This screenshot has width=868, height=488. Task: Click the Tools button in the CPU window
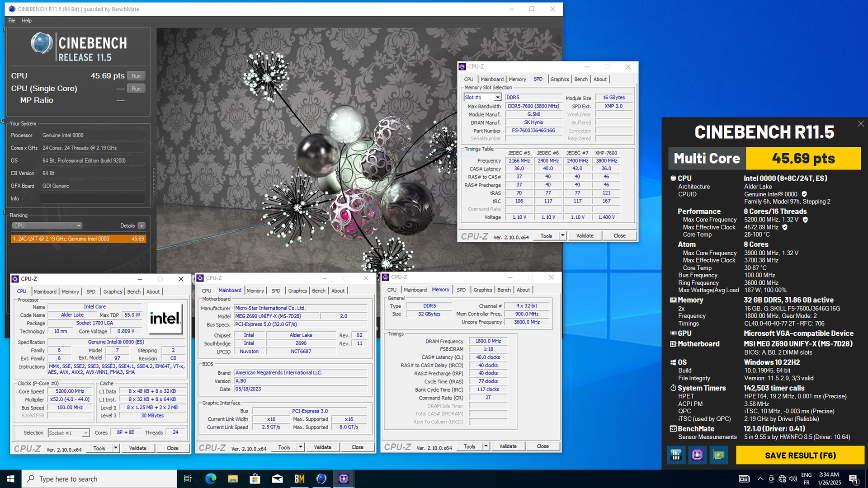(99, 448)
